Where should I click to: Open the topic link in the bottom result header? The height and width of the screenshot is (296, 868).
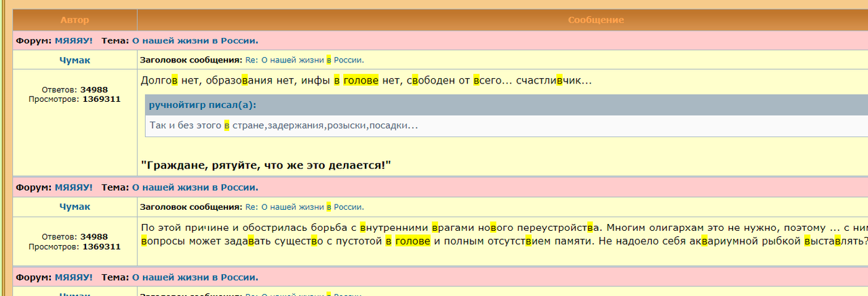(195, 278)
